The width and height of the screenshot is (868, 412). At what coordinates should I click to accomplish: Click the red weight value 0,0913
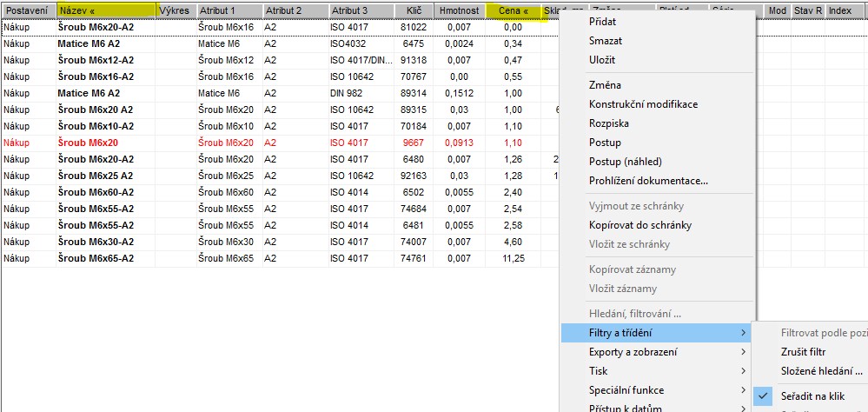459,143
